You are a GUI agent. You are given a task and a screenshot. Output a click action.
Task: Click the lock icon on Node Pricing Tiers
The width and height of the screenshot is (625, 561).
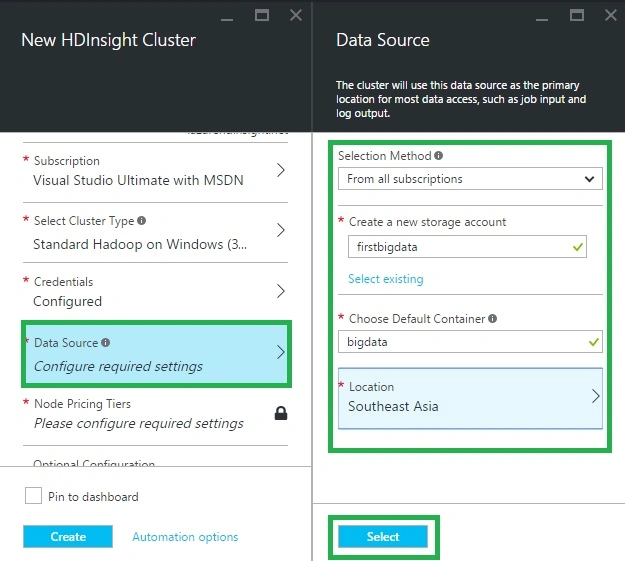click(281, 413)
